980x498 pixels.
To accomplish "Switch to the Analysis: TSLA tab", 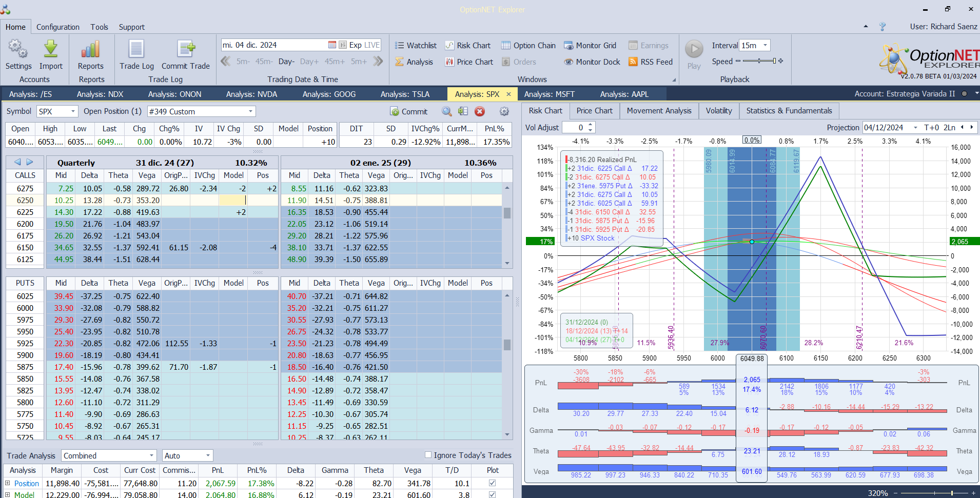I will [405, 94].
